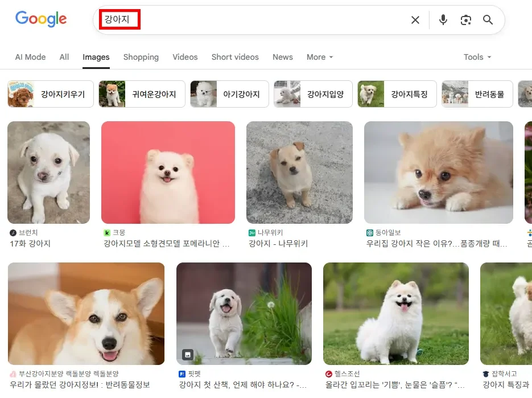Click the microphone icon for voice search

click(443, 19)
